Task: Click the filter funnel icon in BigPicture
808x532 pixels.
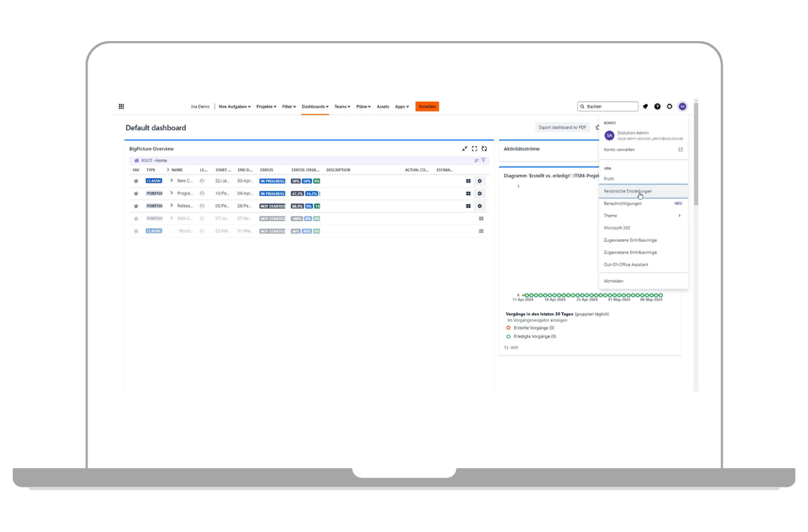Action: pyautogui.click(x=483, y=160)
